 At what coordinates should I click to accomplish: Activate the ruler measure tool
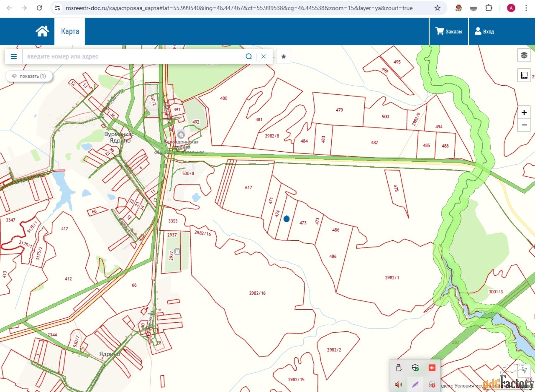click(524, 75)
